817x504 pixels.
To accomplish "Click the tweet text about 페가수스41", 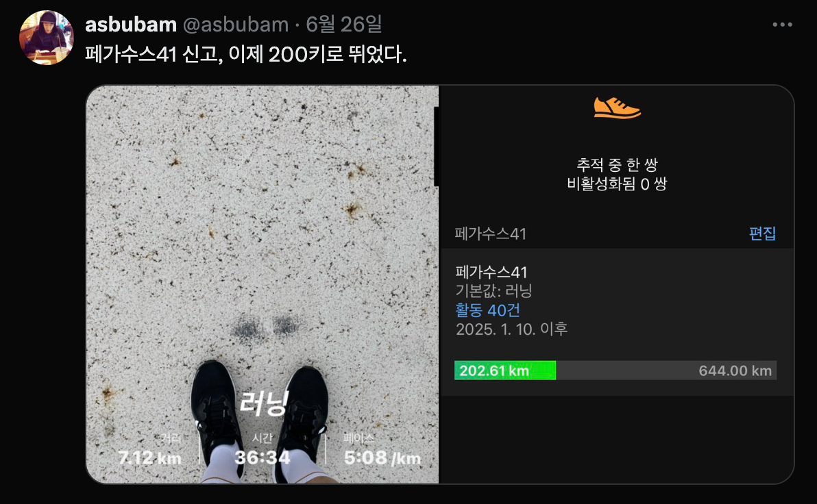I will (246, 54).
